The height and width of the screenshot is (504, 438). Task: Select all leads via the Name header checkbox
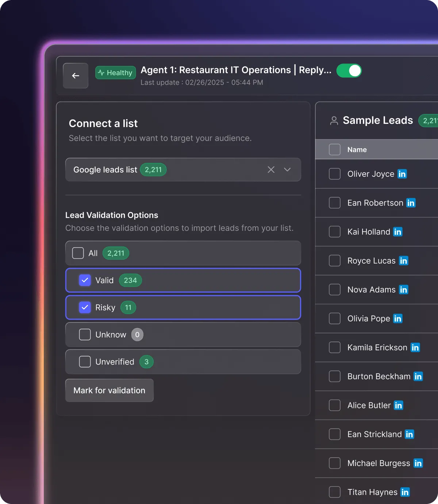tap(334, 149)
